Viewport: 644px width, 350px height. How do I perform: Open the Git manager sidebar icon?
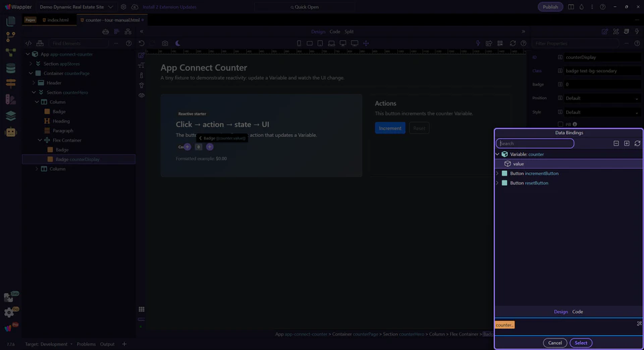tap(11, 37)
